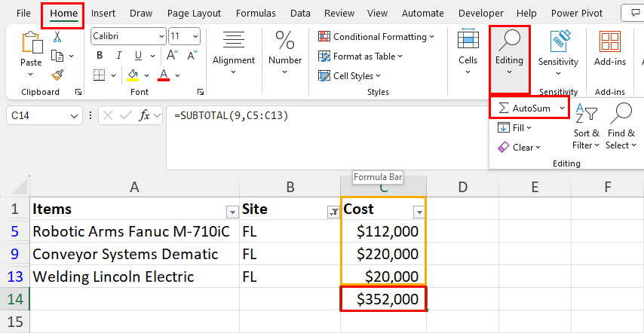Select cell with $352,000
Viewport: 644px width, 333px height.
(384, 299)
